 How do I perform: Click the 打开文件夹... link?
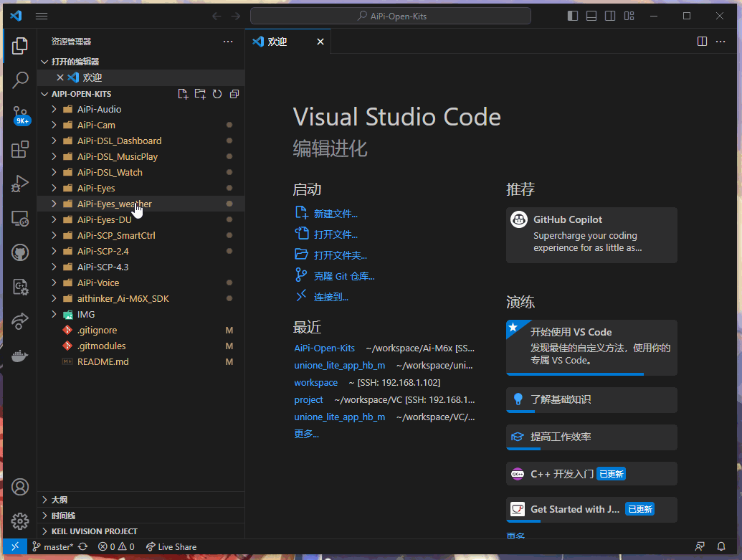pos(341,256)
